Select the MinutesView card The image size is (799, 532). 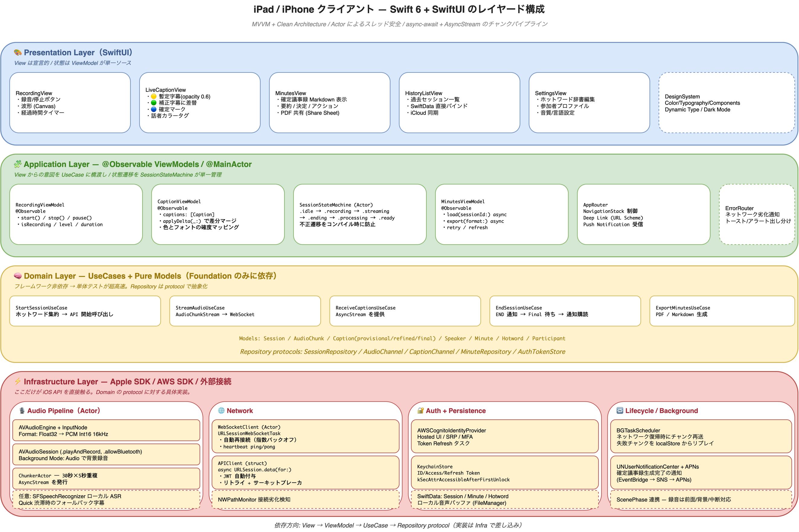point(329,102)
